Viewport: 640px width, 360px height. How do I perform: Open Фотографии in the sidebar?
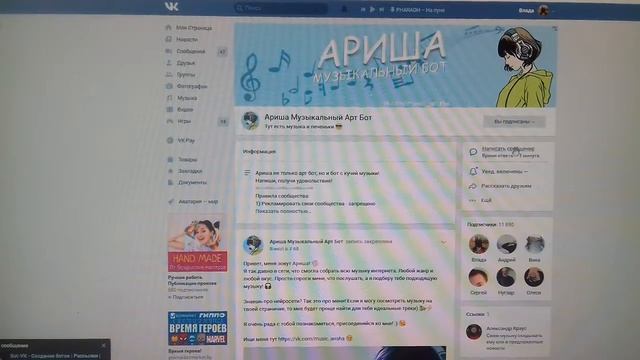pos(192,86)
